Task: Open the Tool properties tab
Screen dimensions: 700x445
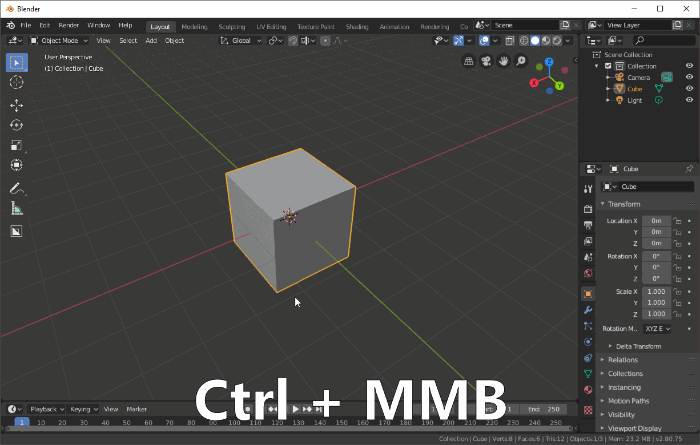Action: tap(588, 189)
